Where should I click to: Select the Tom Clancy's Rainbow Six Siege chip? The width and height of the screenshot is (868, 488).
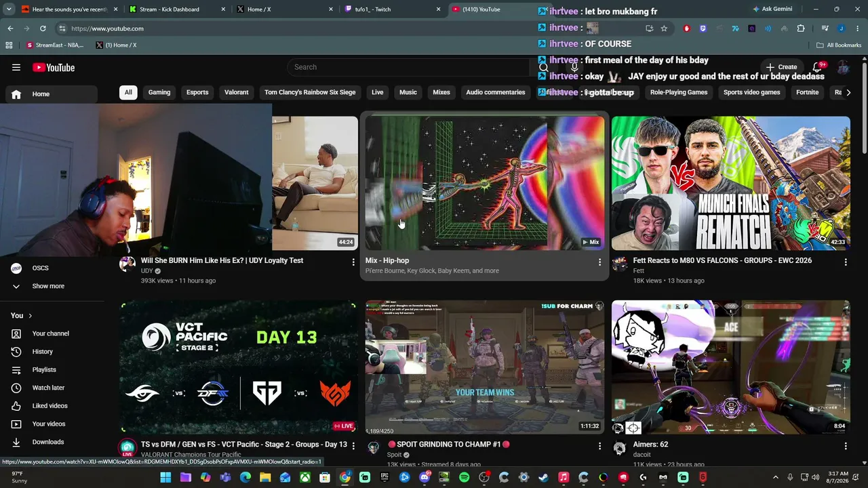click(x=310, y=92)
